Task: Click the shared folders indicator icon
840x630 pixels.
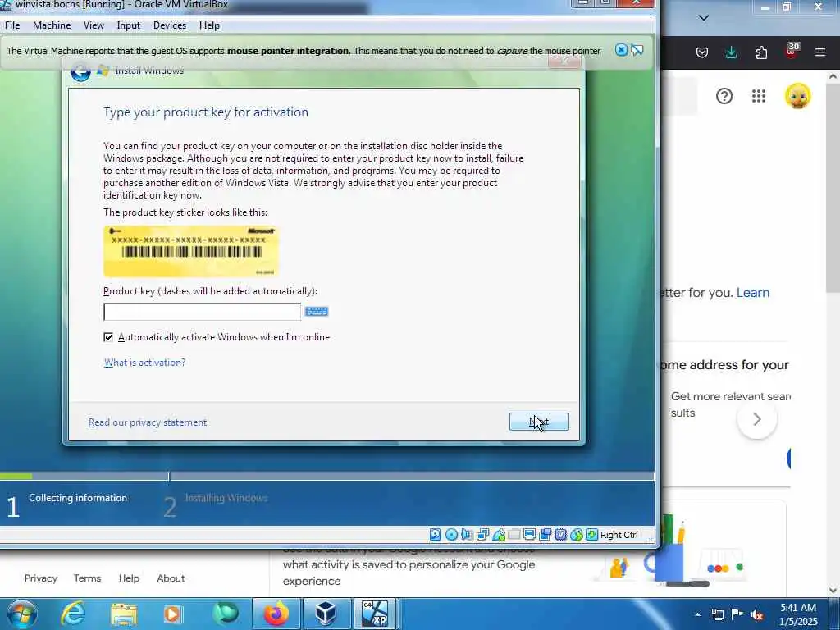Action: 514,535
